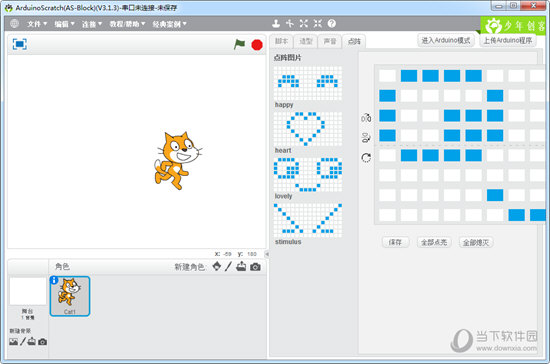The image size is (550, 364).
Task: Click the red stop sign button
Action: [257, 45]
